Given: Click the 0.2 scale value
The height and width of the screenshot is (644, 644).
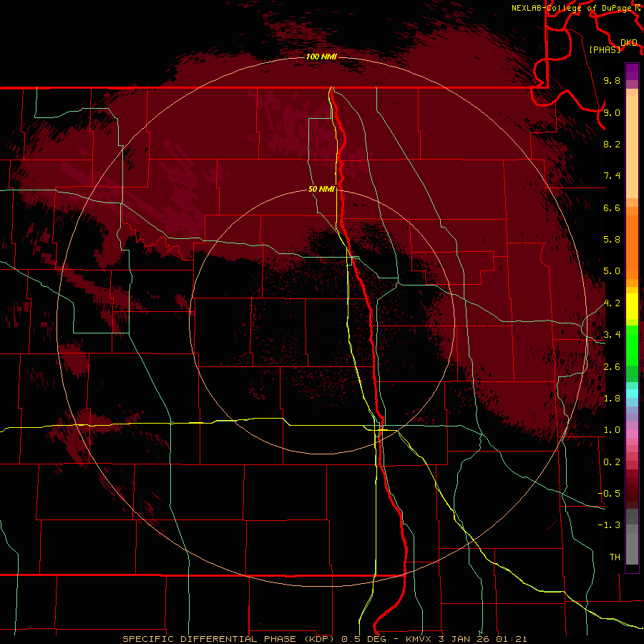Looking at the screenshot, I should pos(612,462).
